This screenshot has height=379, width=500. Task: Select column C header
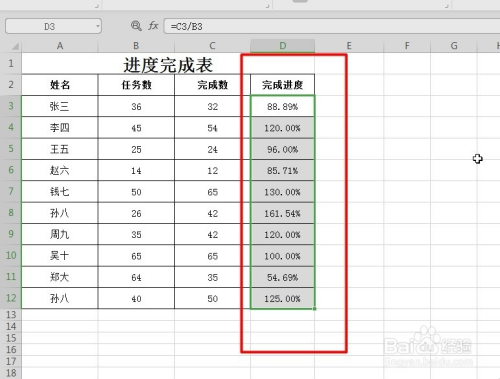[x=212, y=46]
